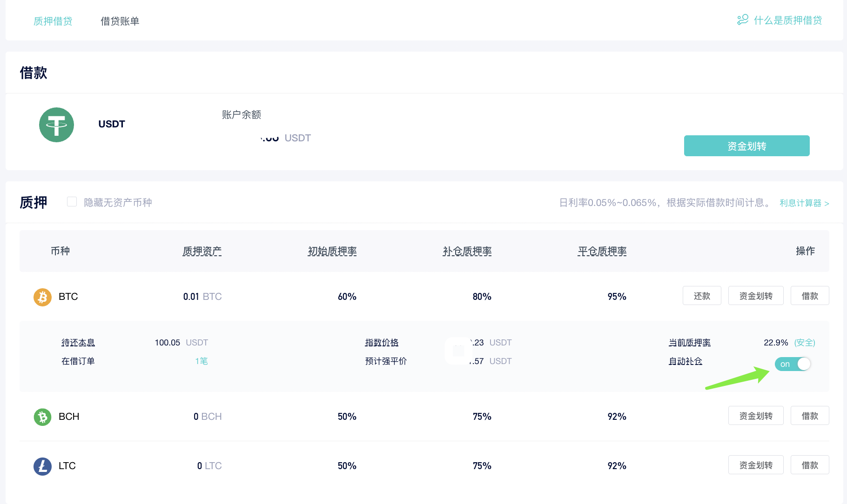Image resolution: width=847 pixels, height=504 pixels.
Task: Switch to the 质押借贷 tab
Action: [x=53, y=21]
